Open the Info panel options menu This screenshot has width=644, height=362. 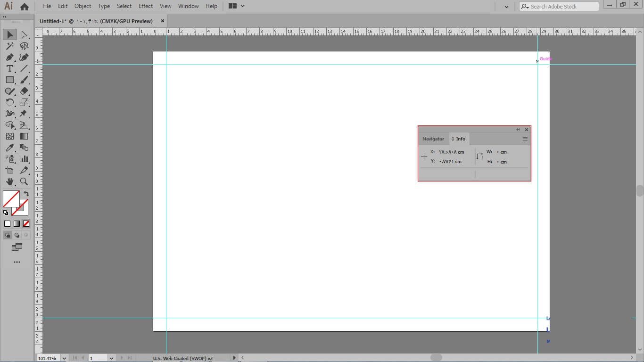(x=525, y=139)
